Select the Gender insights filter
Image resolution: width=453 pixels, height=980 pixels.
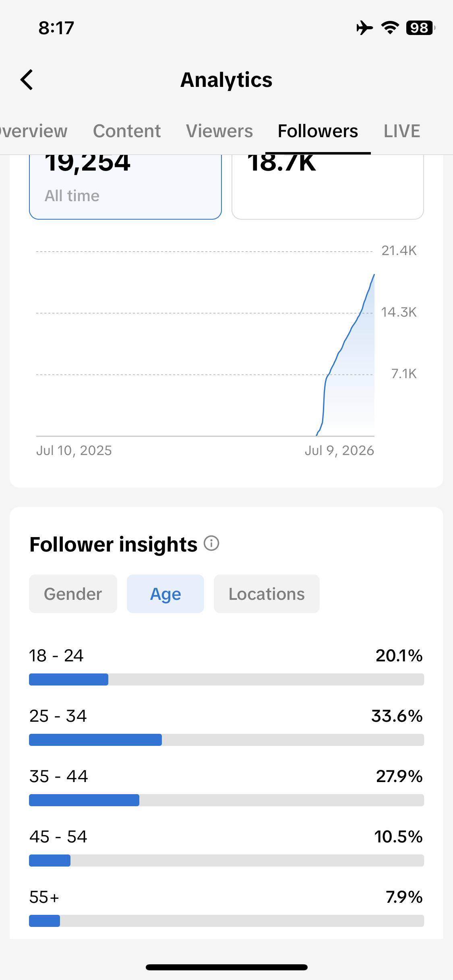[73, 594]
